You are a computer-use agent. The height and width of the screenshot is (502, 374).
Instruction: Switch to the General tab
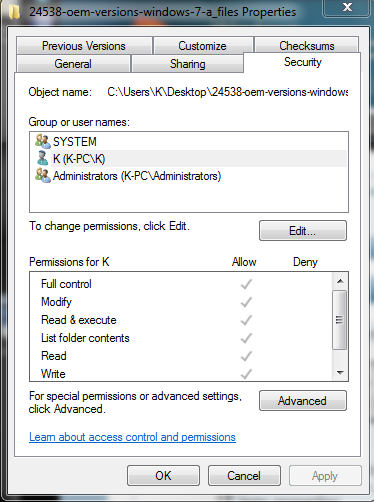(73, 64)
